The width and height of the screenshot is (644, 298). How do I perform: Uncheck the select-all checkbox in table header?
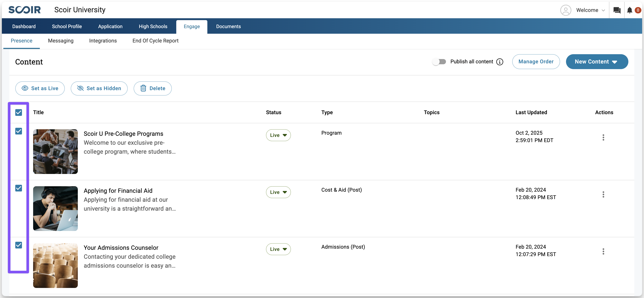[19, 113]
